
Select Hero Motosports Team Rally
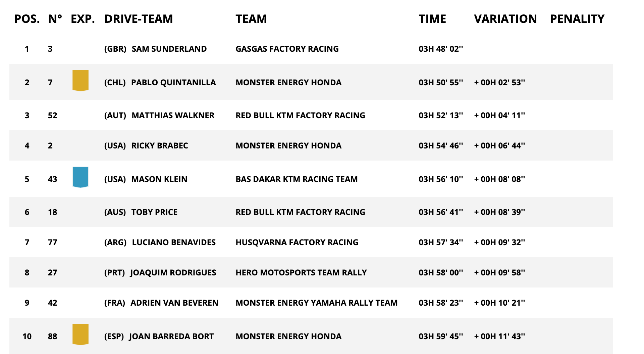click(x=301, y=273)
